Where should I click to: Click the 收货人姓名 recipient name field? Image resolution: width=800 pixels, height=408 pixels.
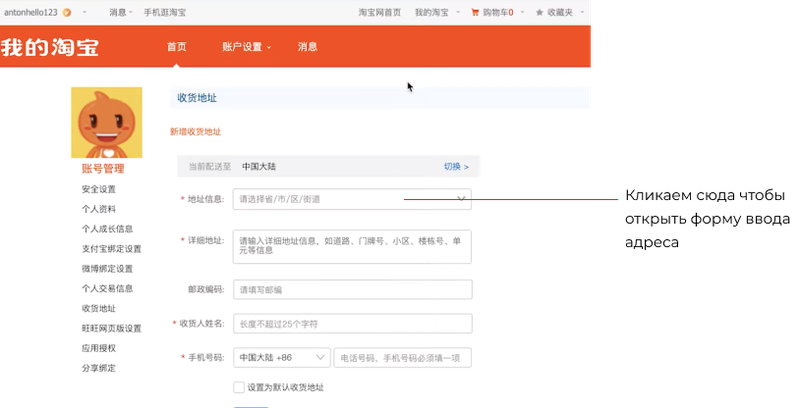pos(353,324)
